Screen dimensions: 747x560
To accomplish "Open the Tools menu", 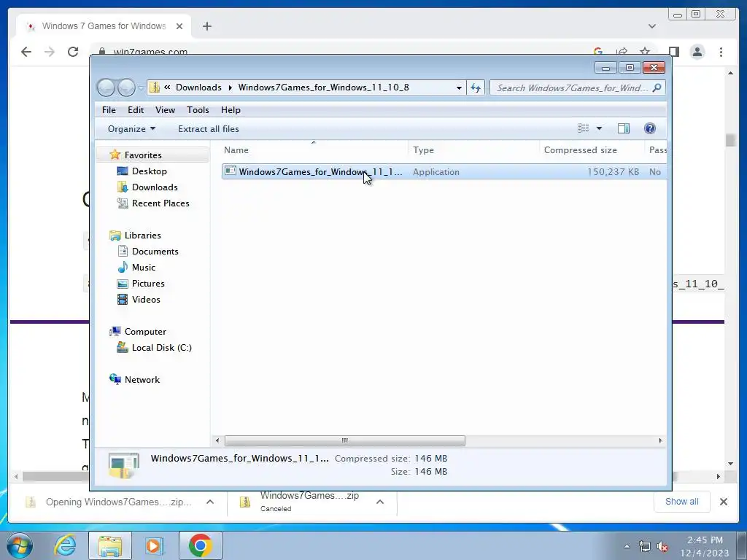I will coord(198,110).
